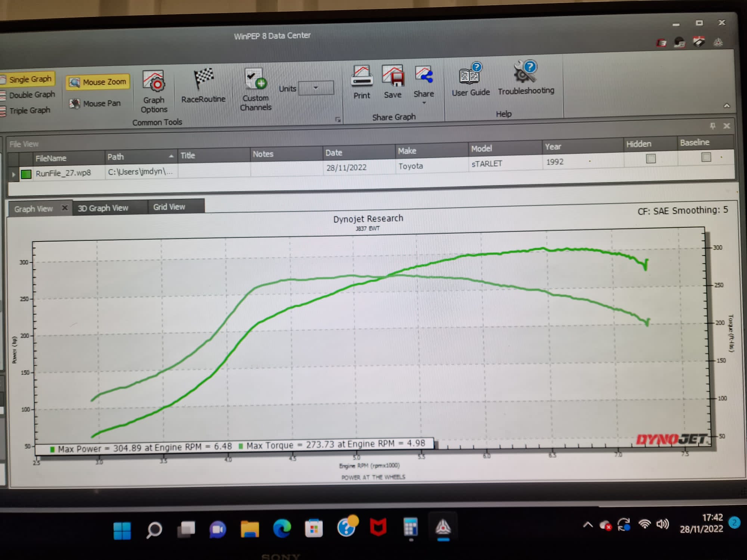Click the green color swatch for RunFile_27
Screen dimensions: 747x560
(26, 174)
